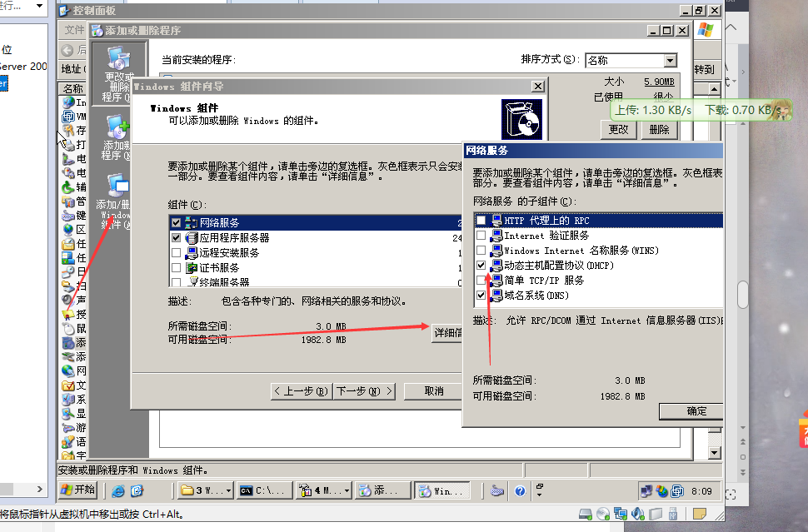The height and width of the screenshot is (532, 808).
Task: Uncheck the 域名系统 (DNS) checkbox
Action: coord(481,295)
